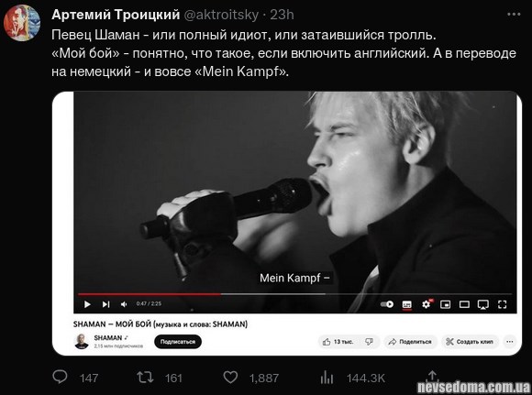This screenshot has height=395, width=532.
Task: Enter fullscreen mode icon
Action: [x=502, y=304]
